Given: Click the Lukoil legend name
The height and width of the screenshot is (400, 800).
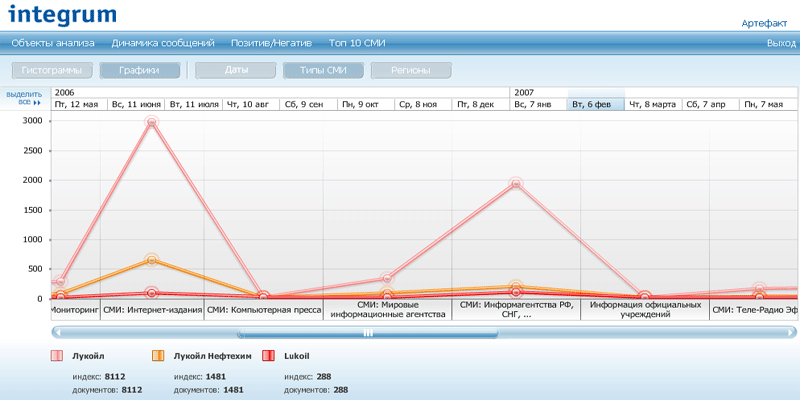Looking at the screenshot, I should point(296,357).
